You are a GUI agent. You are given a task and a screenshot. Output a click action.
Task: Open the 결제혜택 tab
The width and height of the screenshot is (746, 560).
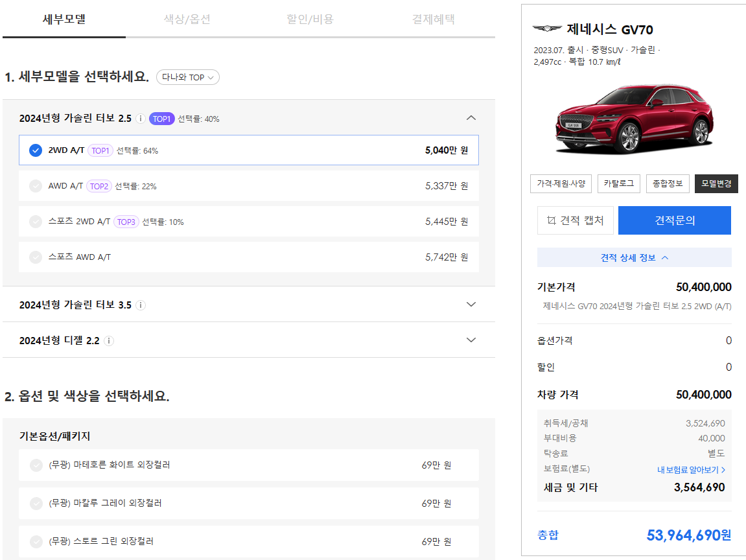[434, 19]
